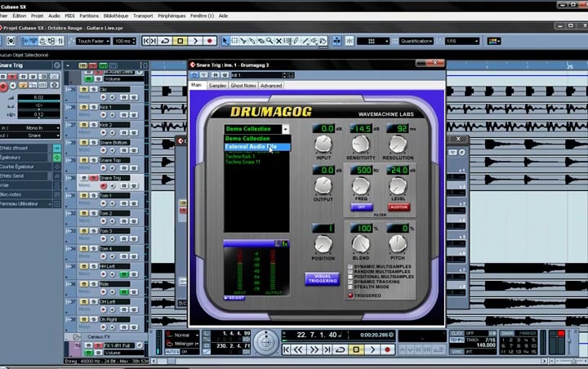Solo the Snare Top track
Viewport: 588px width, 369px height.
(93, 160)
